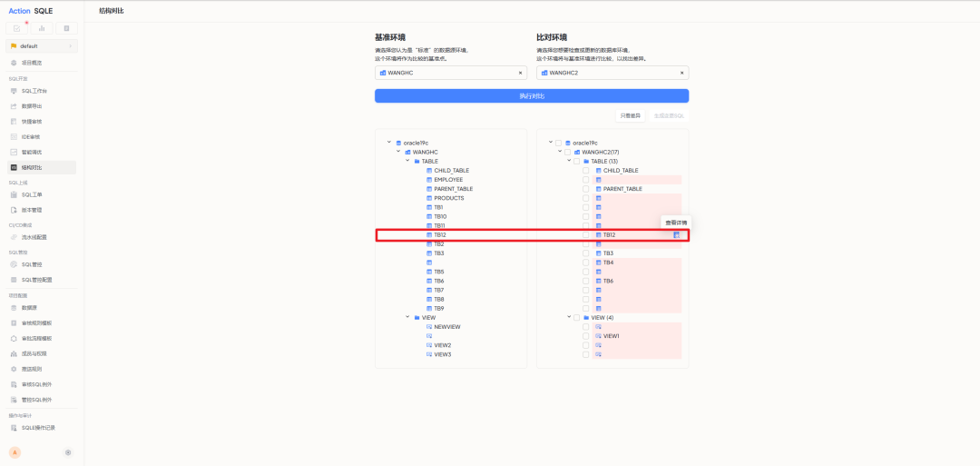Click the 成员与权限 sidebar icon

click(x=14, y=353)
